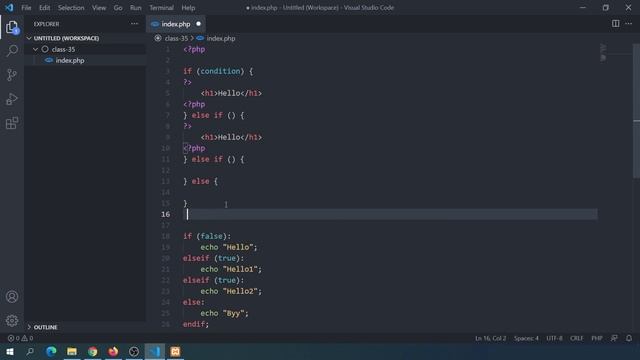640x360 pixels.
Task: Click the editor vertical scrollbar
Action: click(636, 110)
